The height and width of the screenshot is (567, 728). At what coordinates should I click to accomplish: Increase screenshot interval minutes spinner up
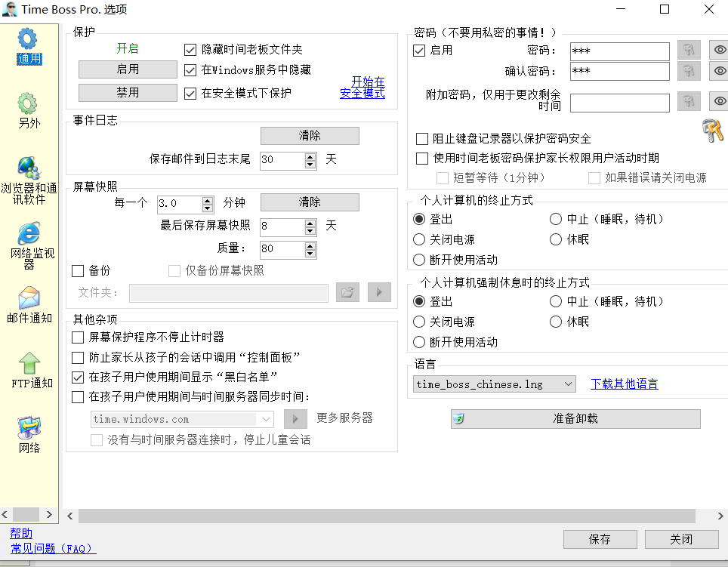[x=208, y=201]
